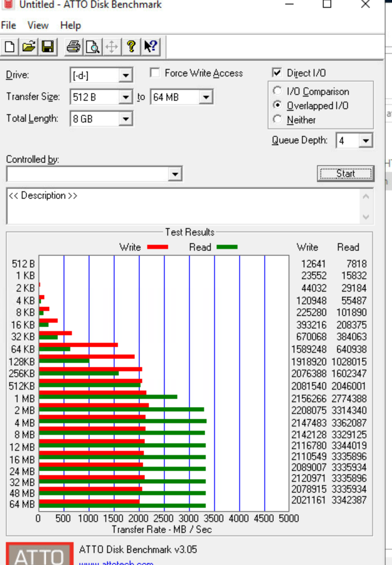The width and height of the screenshot is (392, 565).
Task: Click the 128KB row label
Action: pyautogui.click(x=22, y=361)
